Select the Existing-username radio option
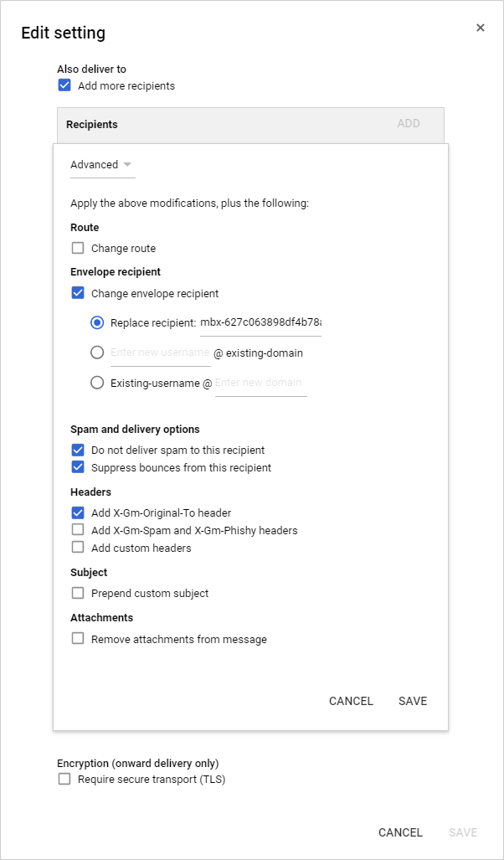The image size is (504, 860). coord(97,383)
